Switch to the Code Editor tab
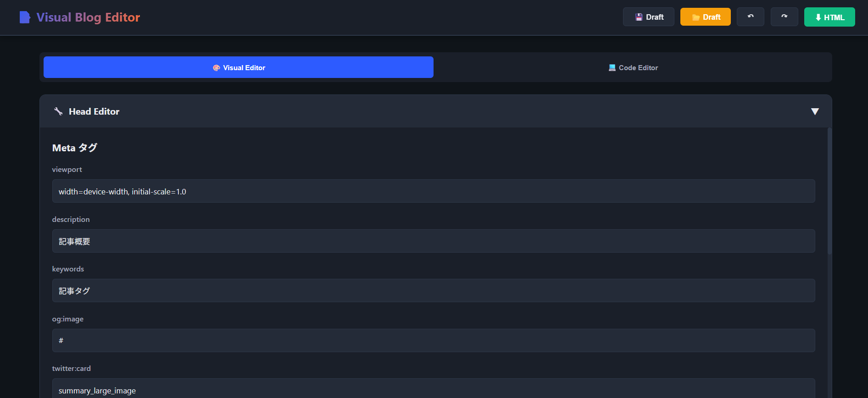This screenshot has width=868, height=398. coord(633,67)
